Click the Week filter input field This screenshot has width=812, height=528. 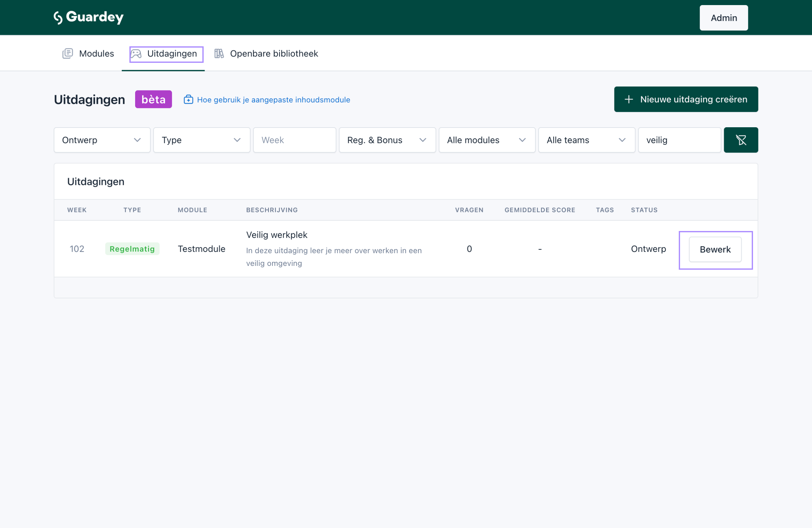click(x=294, y=140)
